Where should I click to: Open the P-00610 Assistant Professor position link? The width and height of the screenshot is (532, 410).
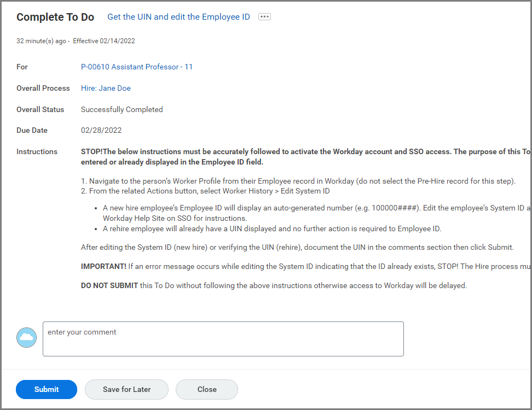[136, 67]
